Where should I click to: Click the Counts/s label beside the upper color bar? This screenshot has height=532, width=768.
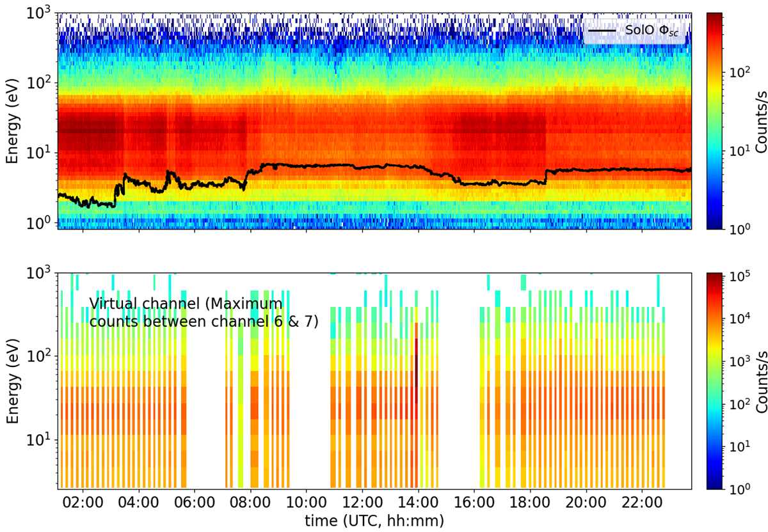click(x=761, y=120)
